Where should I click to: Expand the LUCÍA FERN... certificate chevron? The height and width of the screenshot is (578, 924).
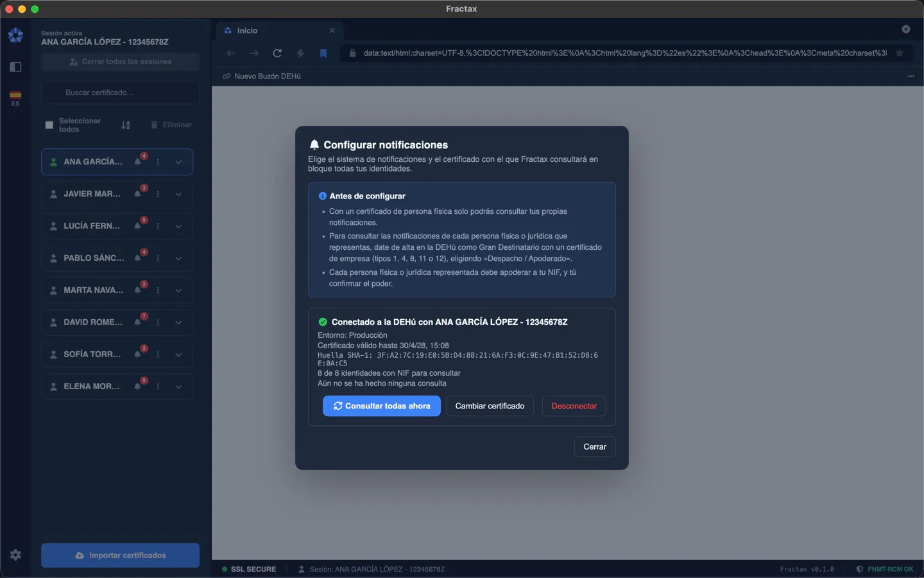[178, 226]
